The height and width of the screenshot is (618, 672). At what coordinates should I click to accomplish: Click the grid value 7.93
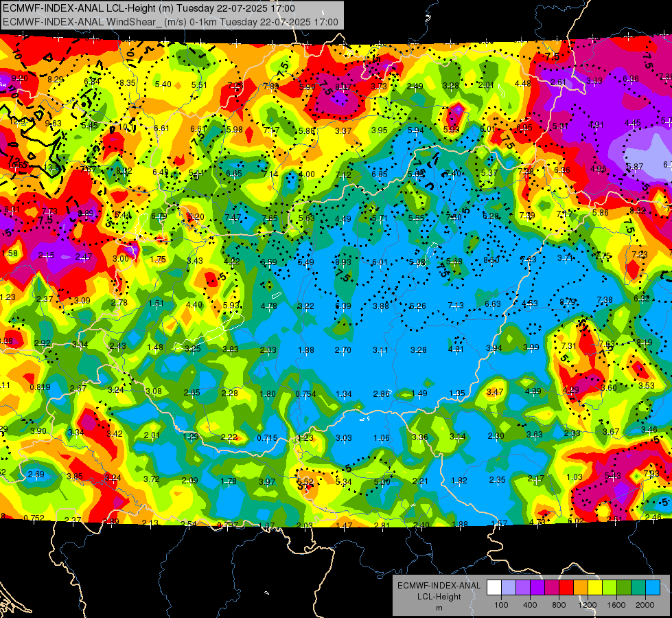[x=651, y=474]
